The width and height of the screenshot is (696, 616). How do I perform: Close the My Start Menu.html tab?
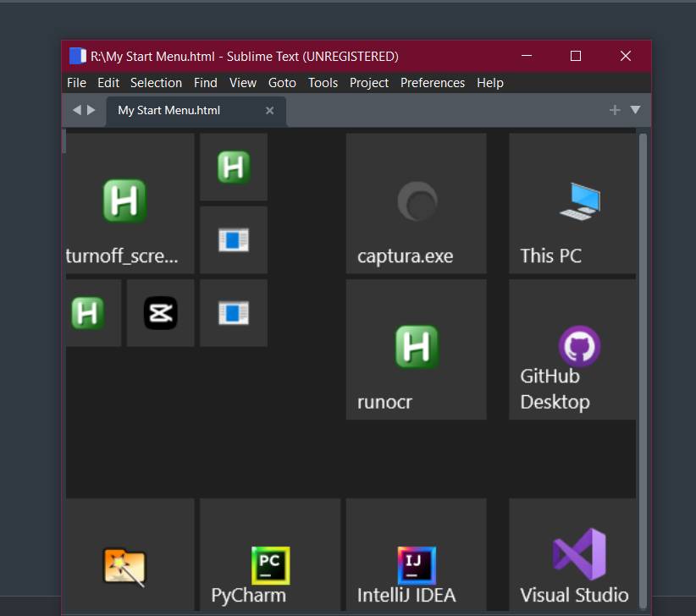pos(270,111)
